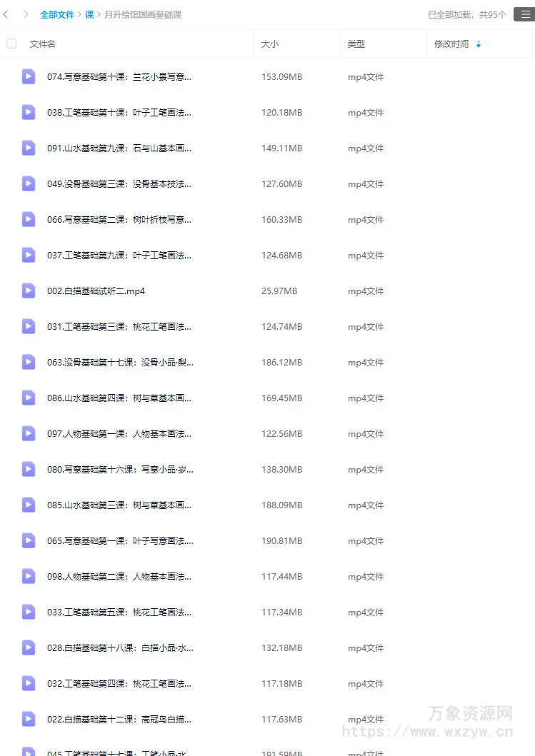Click the video icon for 002.白描基础试听二.mp4
535x756 pixels.
point(29,291)
